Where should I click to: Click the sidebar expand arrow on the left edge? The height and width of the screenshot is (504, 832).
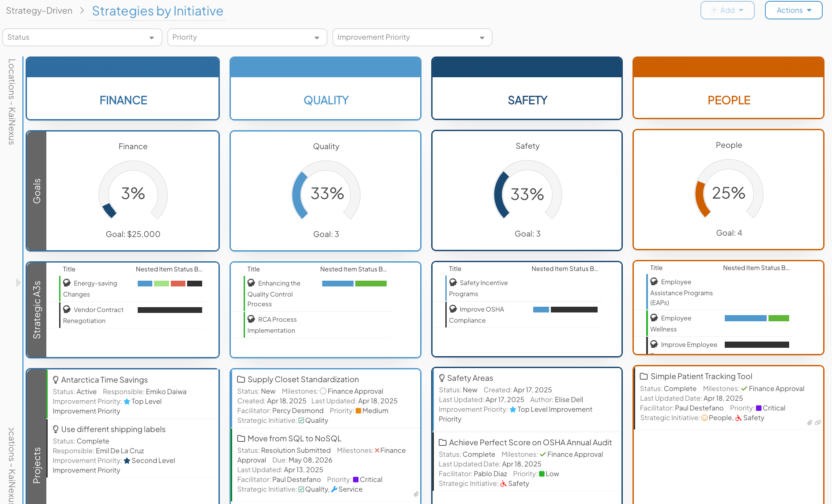coord(18,282)
